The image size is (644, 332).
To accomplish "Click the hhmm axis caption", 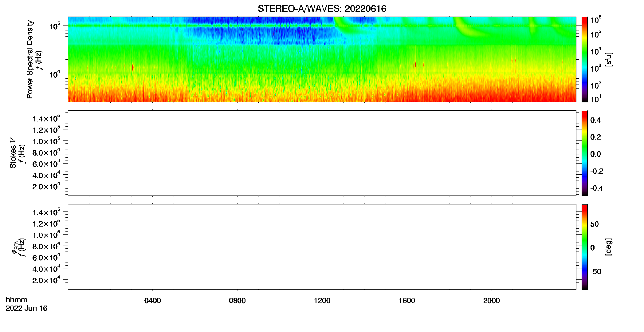I will (17, 300).
